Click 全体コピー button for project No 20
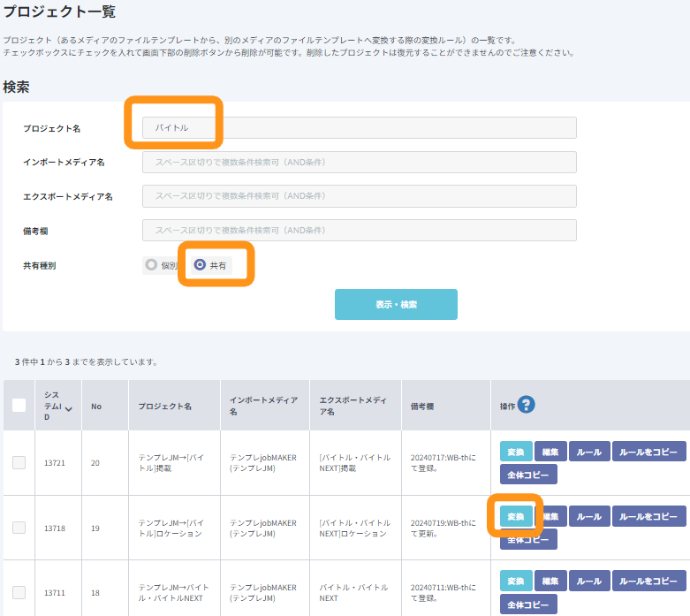690x616 pixels. click(528, 475)
